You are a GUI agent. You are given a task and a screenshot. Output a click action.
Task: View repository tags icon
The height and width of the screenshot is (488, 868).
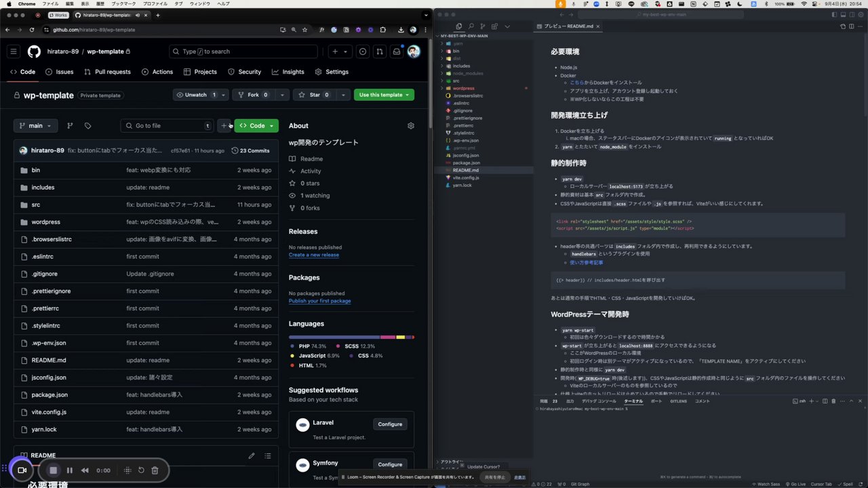pos(87,125)
